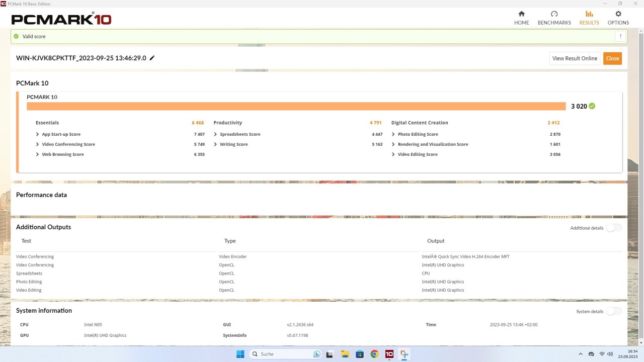Click the result name WIN-KJVK8CPKTTF title
Image resolution: width=644 pixels, height=362 pixels.
(81, 58)
